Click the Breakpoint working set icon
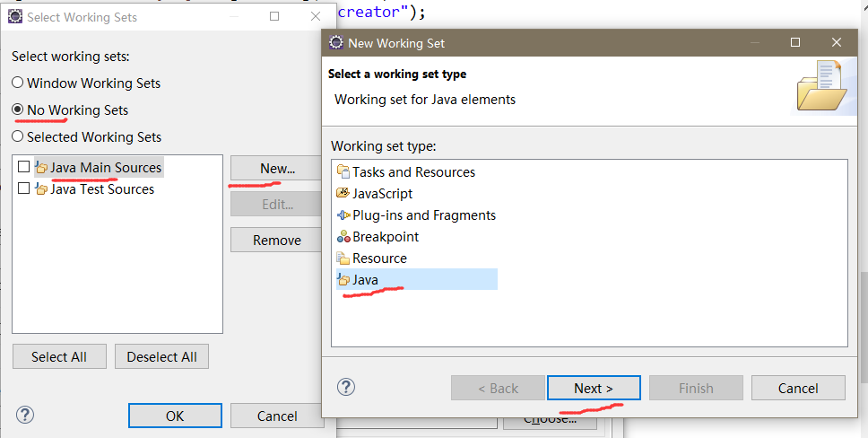Viewport: 868px width, 438px height. tap(343, 237)
